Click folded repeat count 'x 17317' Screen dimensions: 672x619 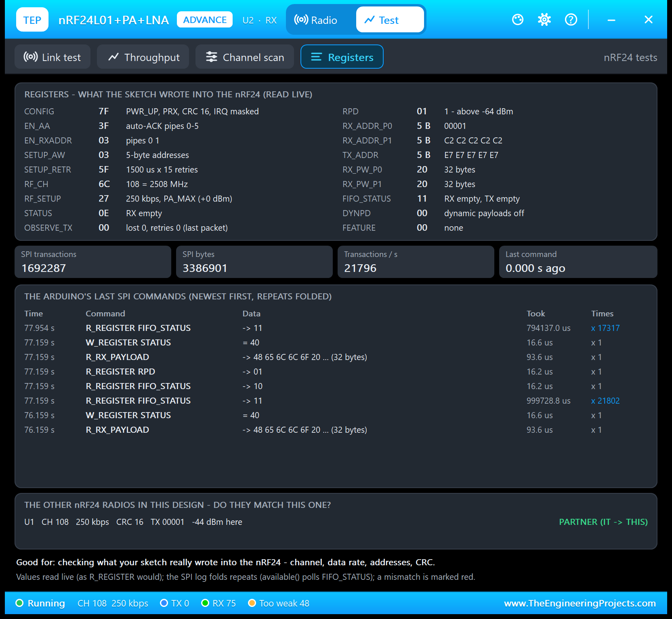[605, 328]
